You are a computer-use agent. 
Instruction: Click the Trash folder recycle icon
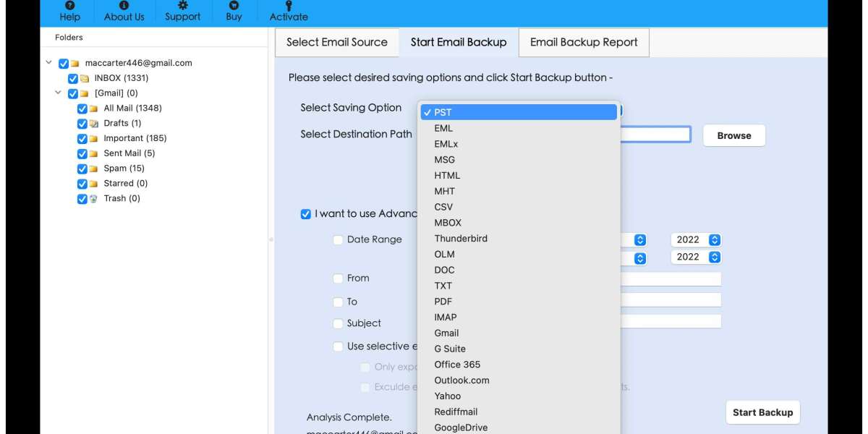coord(93,199)
